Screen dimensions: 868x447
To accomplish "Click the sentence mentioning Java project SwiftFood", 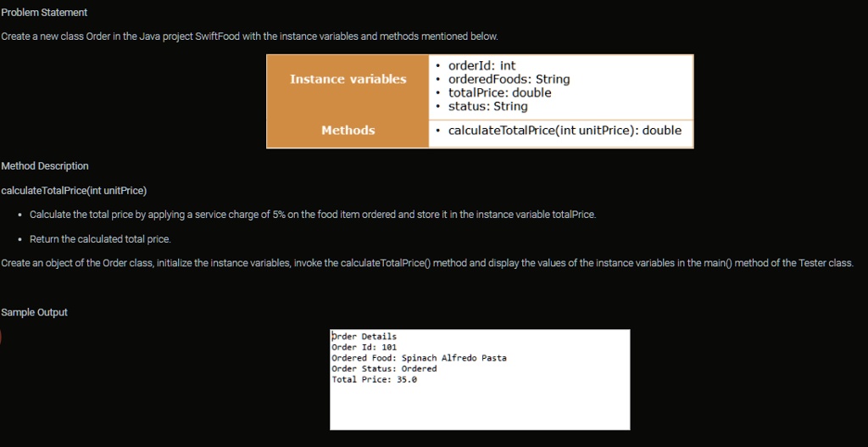I will point(249,36).
